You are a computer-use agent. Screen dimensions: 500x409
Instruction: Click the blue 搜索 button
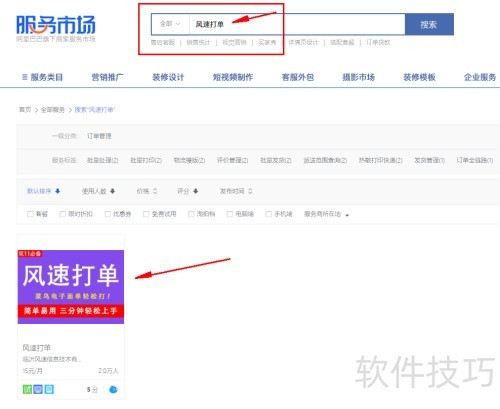(429, 24)
